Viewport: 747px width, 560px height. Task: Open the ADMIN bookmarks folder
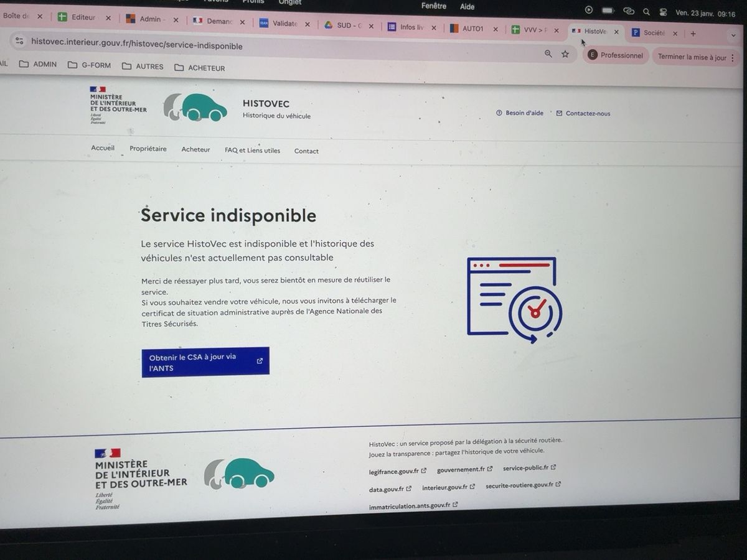coord(38,63)
